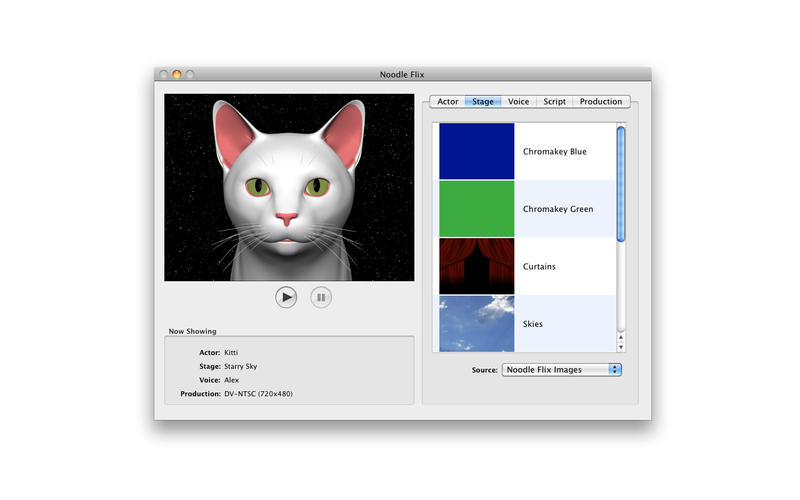Click the scroll up arrow in stage list

(x=620, y=338)
